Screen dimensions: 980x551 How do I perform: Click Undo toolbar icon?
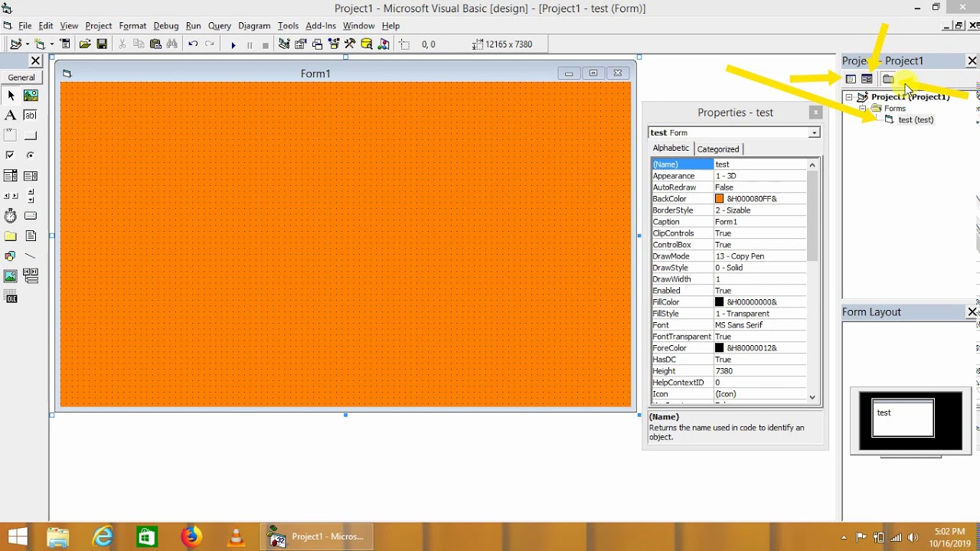[193, 44]
